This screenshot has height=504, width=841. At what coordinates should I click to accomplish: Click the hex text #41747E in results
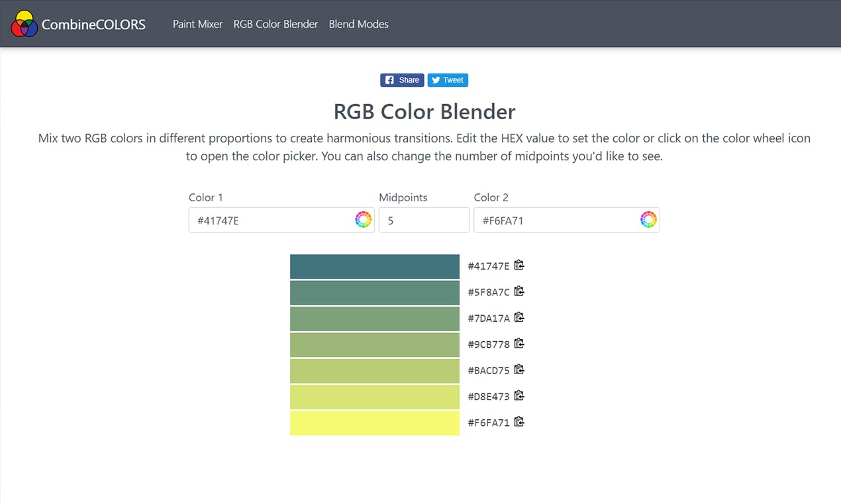(489, 266)
